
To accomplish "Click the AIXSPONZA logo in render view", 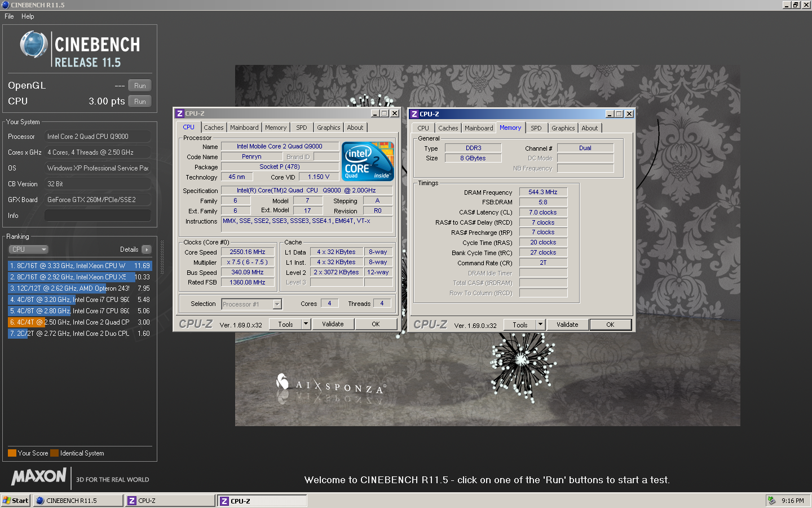I will click(x=331, y=385).
